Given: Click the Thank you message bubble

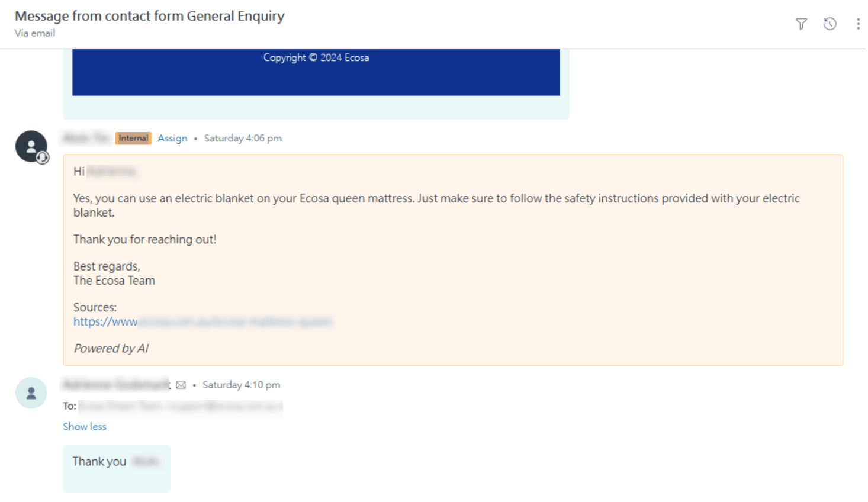Looking at the screenshot, I should point(117,468).
